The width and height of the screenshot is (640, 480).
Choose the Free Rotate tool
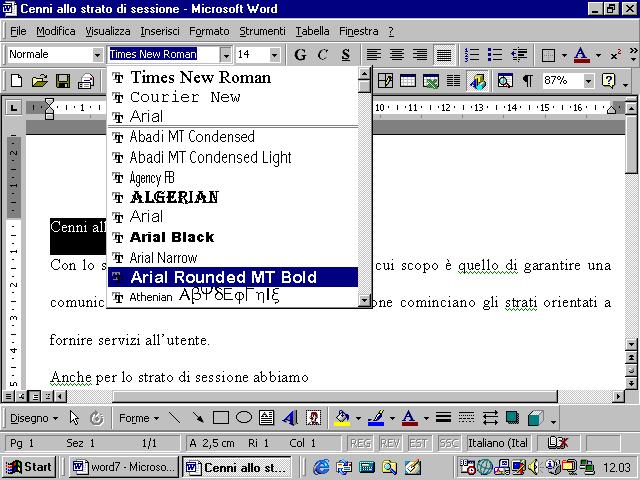pos(97,418)
